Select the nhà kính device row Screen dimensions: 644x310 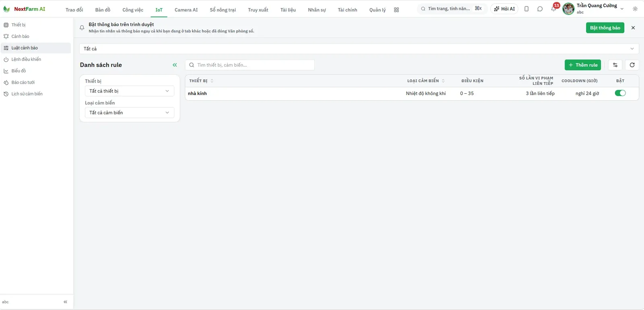(x=412, y=94)
